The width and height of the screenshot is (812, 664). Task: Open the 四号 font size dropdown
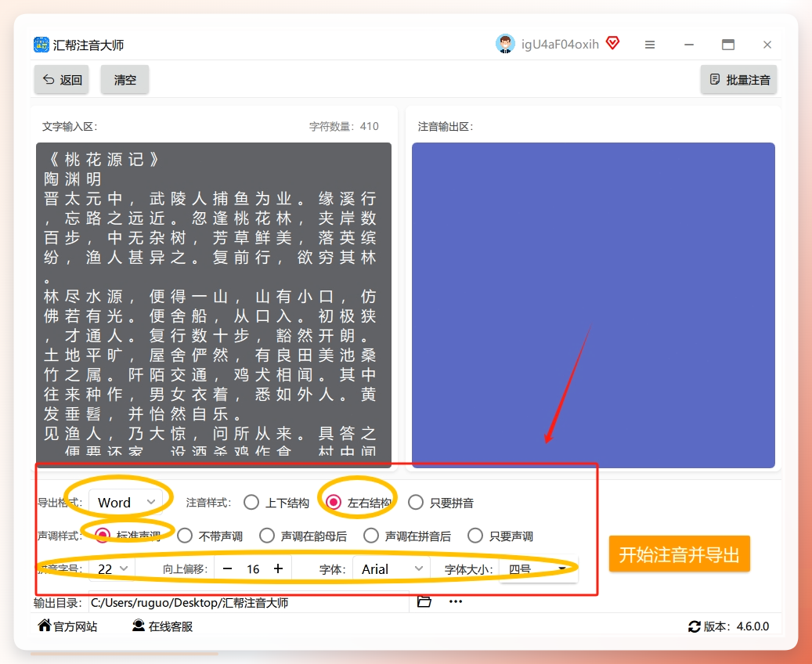(x=537, y=569)
